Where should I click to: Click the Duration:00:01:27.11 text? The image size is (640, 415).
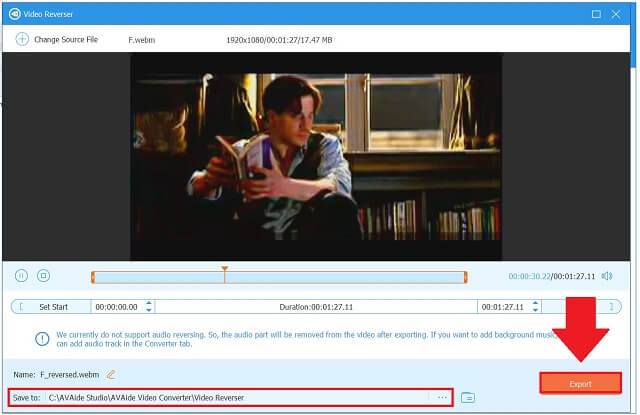coord(316,307)
